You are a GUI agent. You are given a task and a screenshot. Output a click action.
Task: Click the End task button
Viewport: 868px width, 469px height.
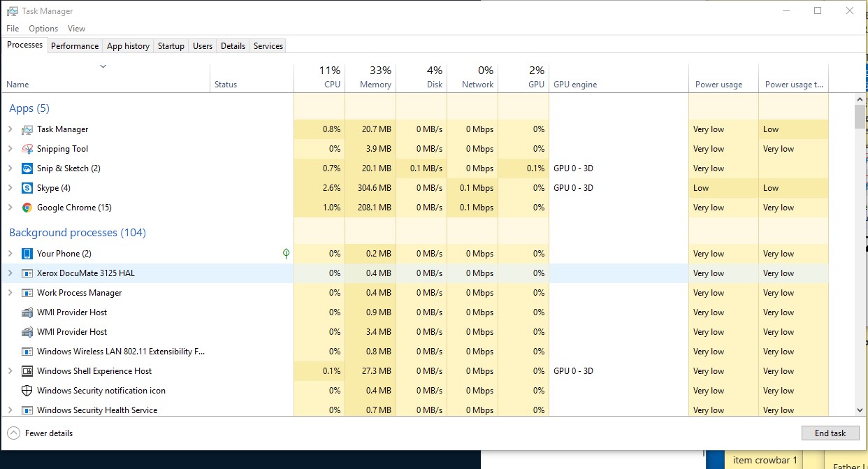830,433
